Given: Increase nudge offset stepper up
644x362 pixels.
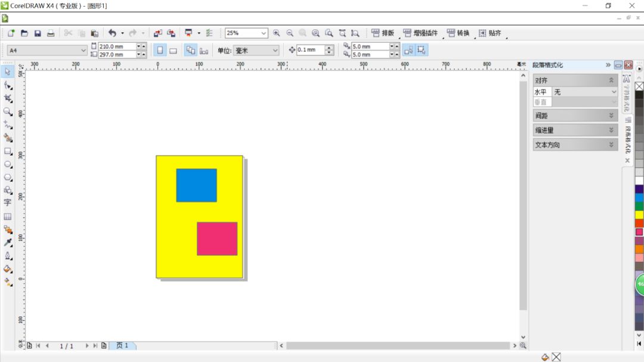Looking at the screenshot, I should [329, 47].
